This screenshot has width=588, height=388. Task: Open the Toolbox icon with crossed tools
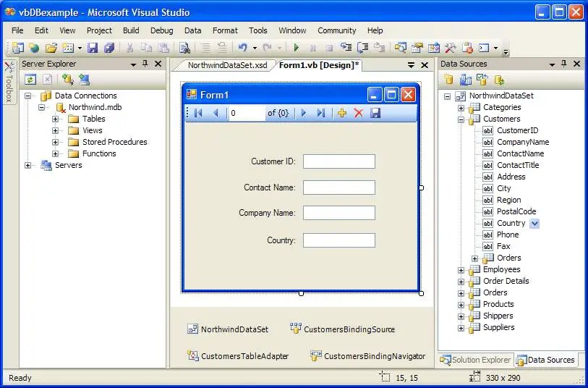[450, 48]
